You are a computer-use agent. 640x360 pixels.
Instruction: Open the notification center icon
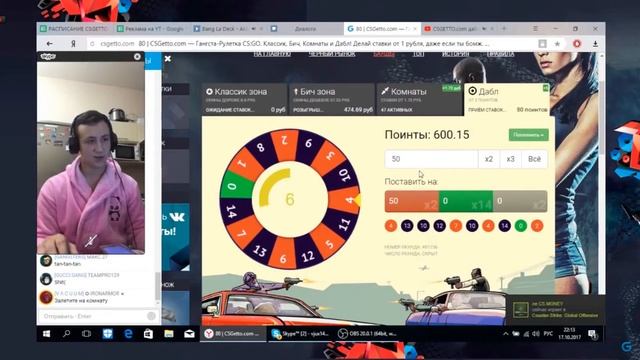(592, 334)
